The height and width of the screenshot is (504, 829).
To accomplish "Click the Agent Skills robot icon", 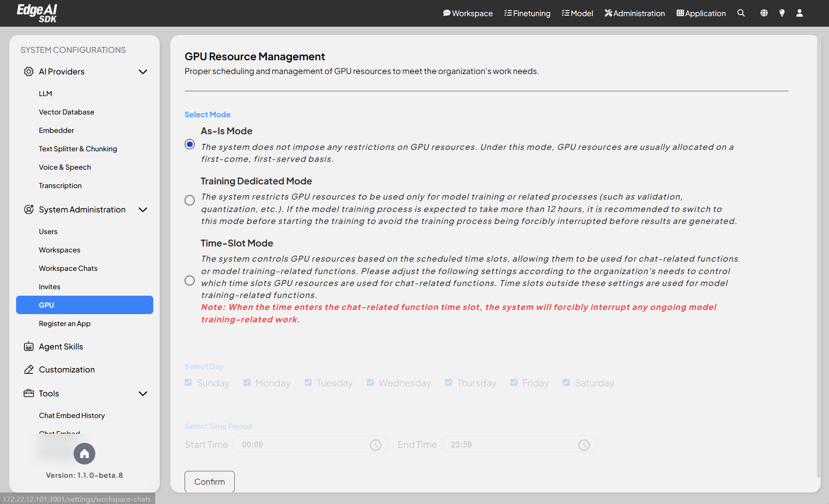I will point(29,347).
